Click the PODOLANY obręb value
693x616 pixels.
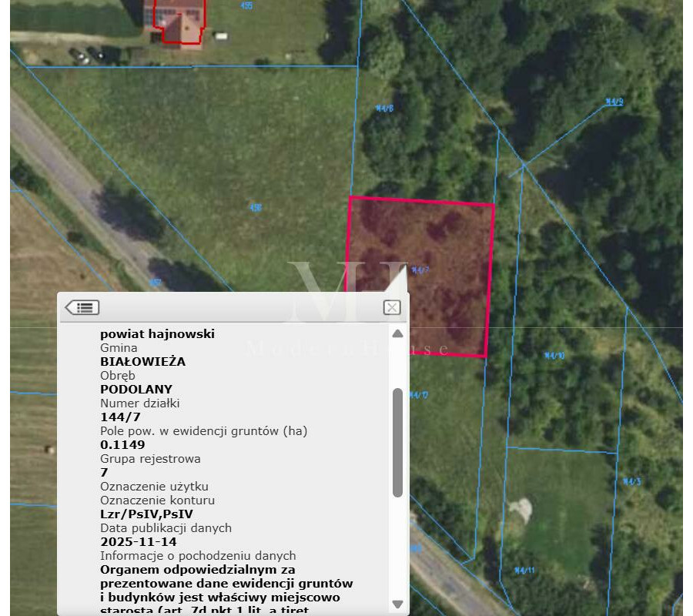(138, 389)
